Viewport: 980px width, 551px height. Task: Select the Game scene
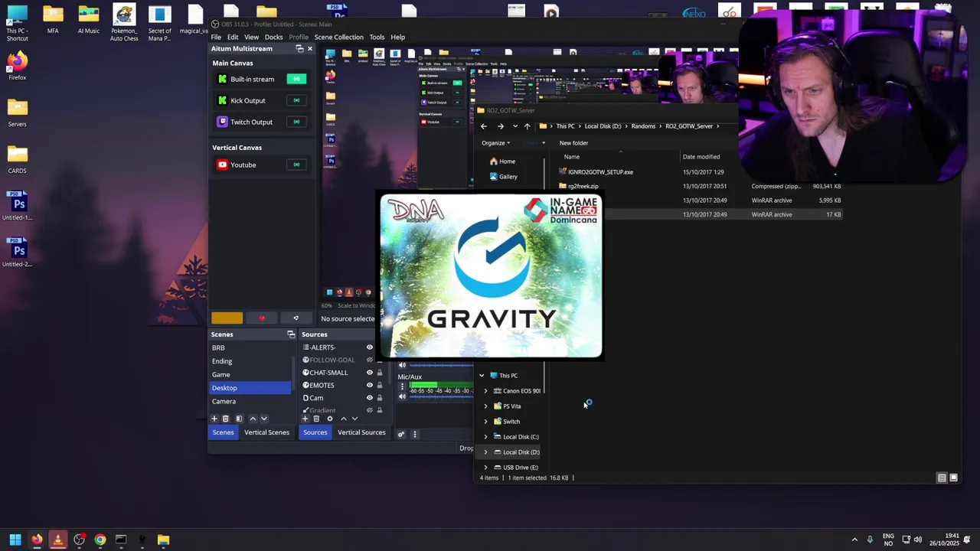250,374
